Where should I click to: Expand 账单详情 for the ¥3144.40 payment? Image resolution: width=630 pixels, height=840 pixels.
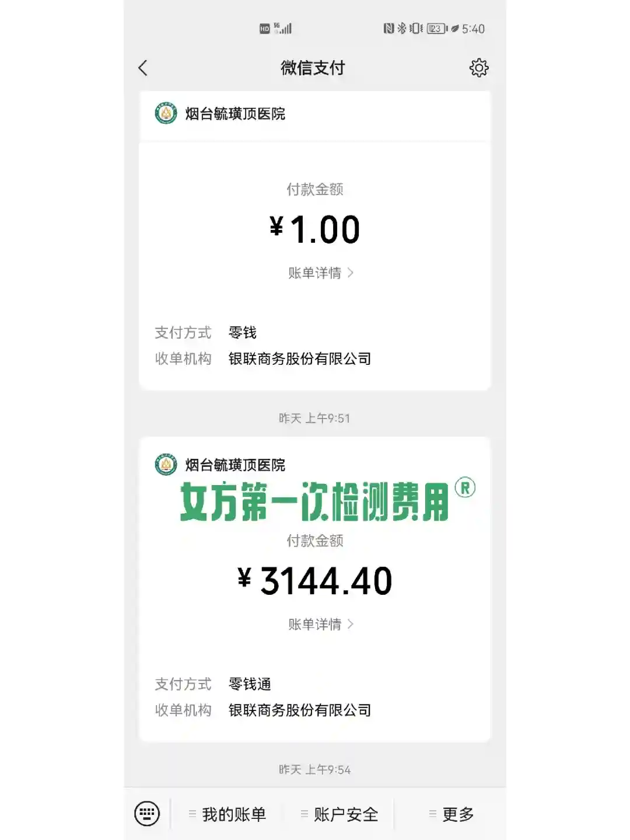pyautogui.click(x=320, y=624)
